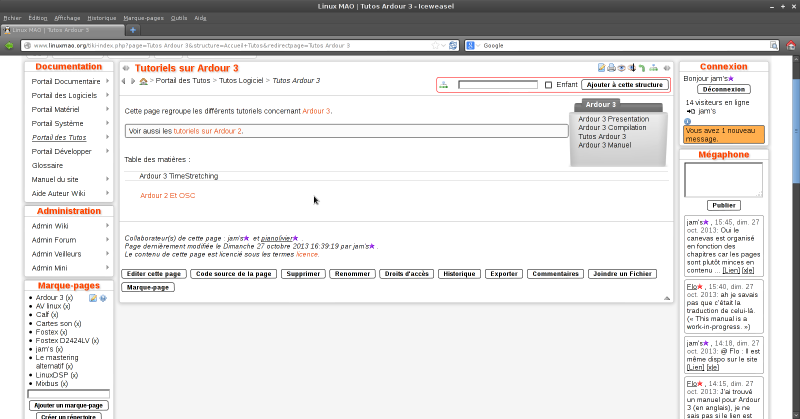
Task: Click the Google search engine icon
Action: click(470, 45)
